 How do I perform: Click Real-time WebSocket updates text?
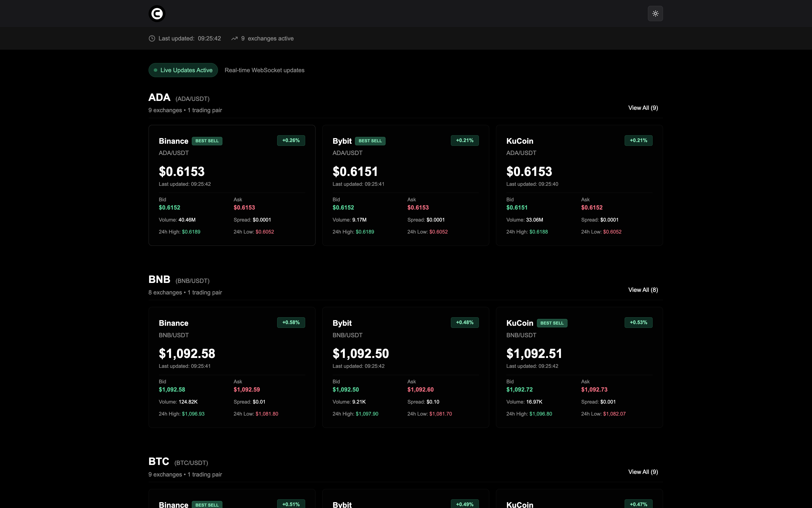(x=264, y=70)
